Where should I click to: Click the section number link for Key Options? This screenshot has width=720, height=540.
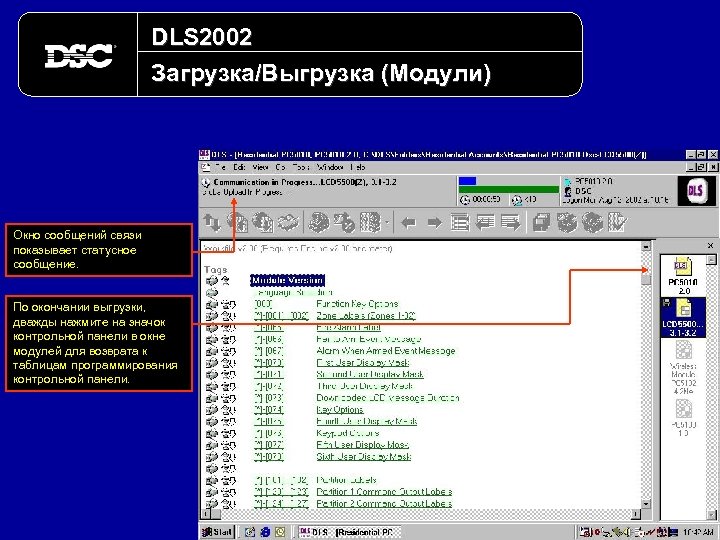tap(269, 410)
